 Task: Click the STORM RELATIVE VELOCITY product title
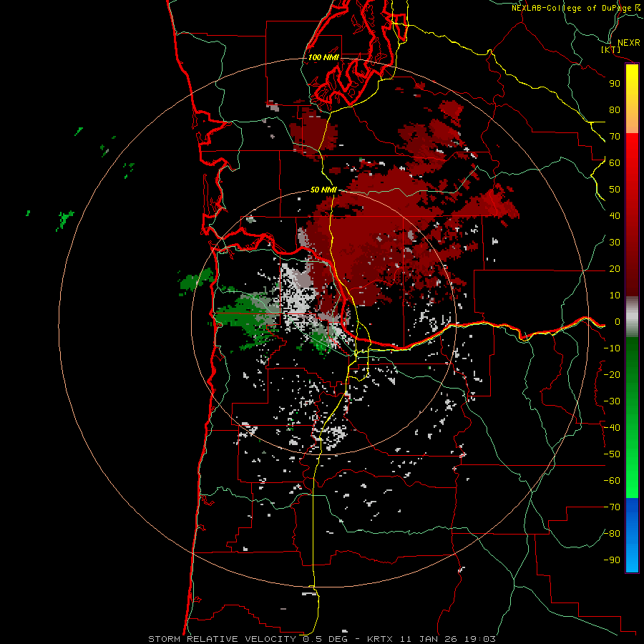click(222, 639)
